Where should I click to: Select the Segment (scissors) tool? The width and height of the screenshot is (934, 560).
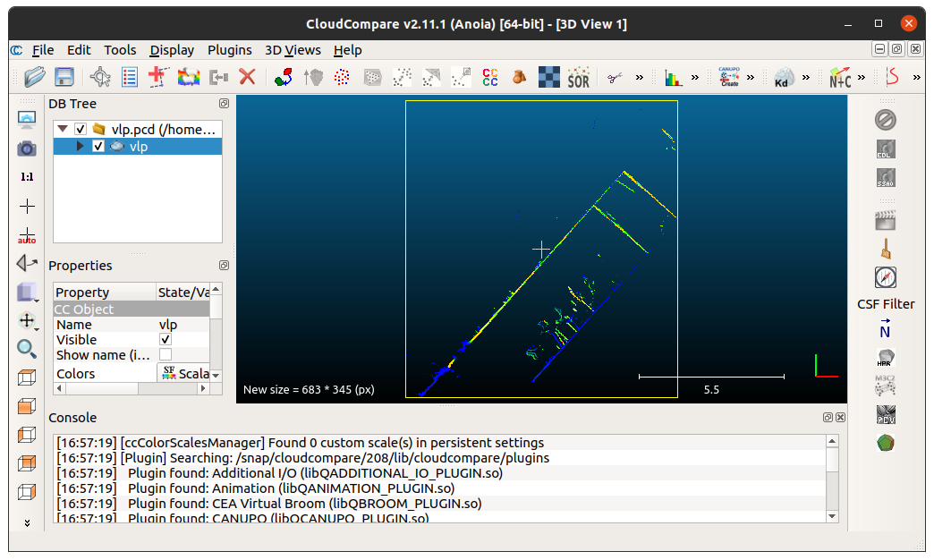(615, 78)
